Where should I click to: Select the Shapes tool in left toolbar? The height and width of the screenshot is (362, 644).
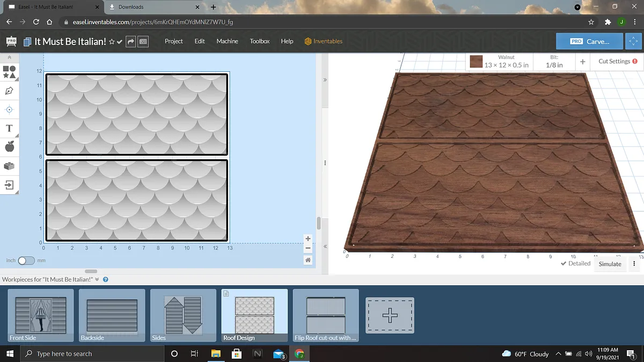[9, 72]
